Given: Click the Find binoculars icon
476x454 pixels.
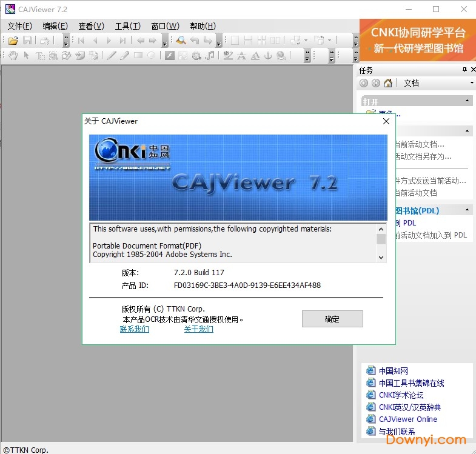Looking at the screenshot, I should click(x=181, y=41).
